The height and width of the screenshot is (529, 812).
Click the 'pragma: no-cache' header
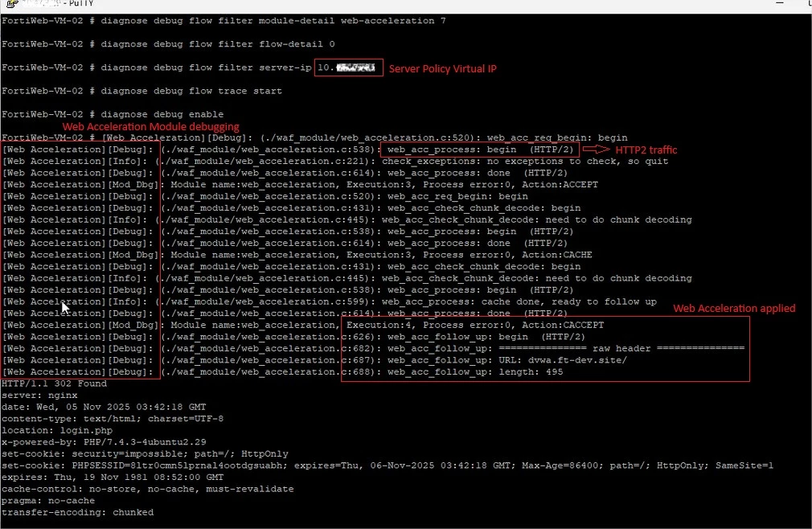pyautogui.click(x=48, y=501)
